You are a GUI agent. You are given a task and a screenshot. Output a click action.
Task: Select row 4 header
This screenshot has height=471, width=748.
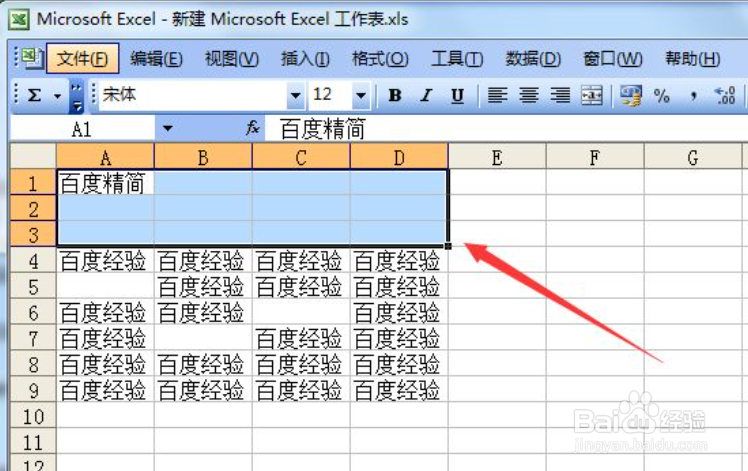click(33, 261)
